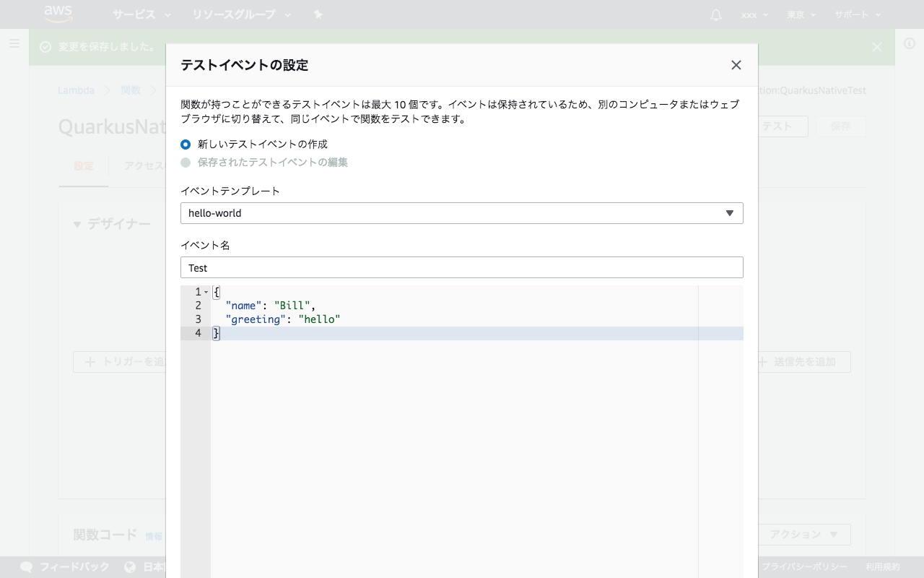This screenshot has width=924, height=578.
Task: Click the AWS logo in the top bar
Action: (58, 14)
